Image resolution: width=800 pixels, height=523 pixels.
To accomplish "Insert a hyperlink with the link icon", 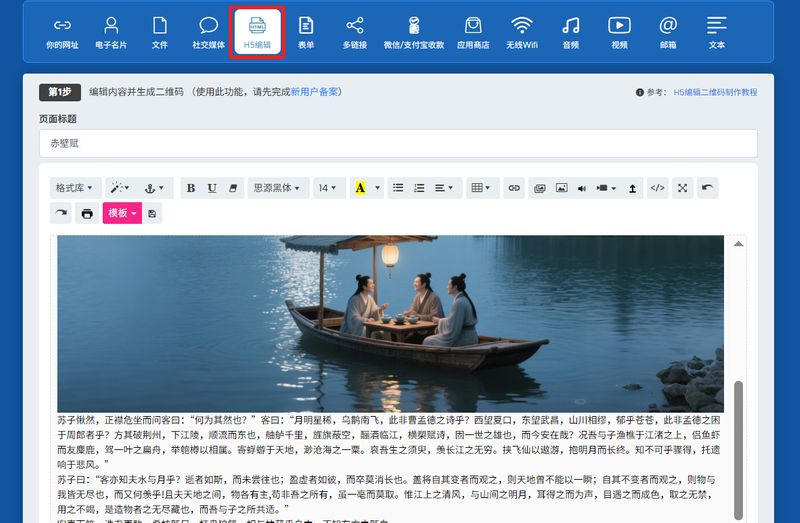I will 514,188.
